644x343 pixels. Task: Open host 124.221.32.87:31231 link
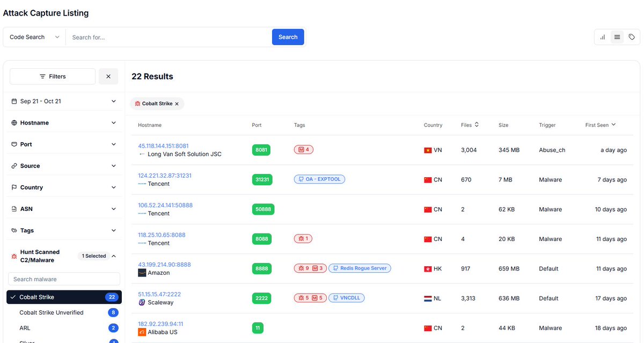(165, 176)
